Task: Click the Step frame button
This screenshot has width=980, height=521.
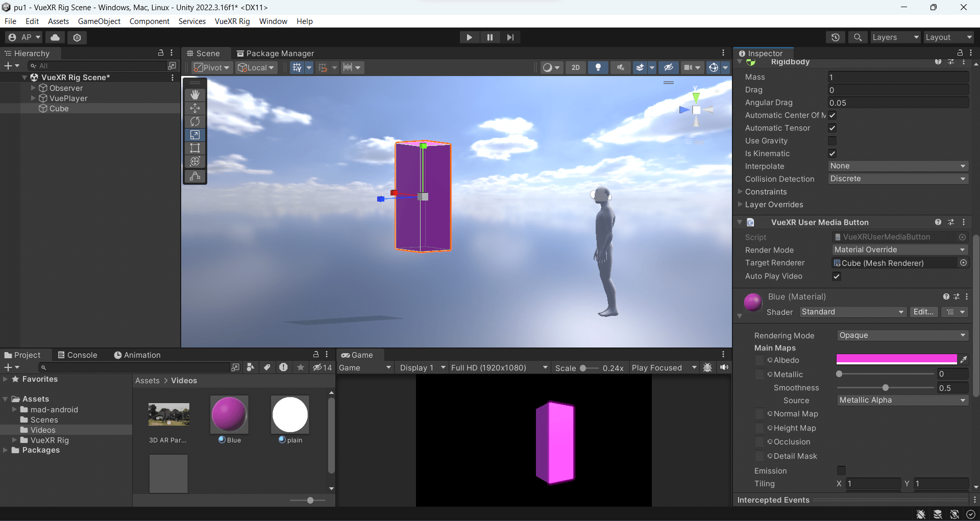Action: coord(510,37)
